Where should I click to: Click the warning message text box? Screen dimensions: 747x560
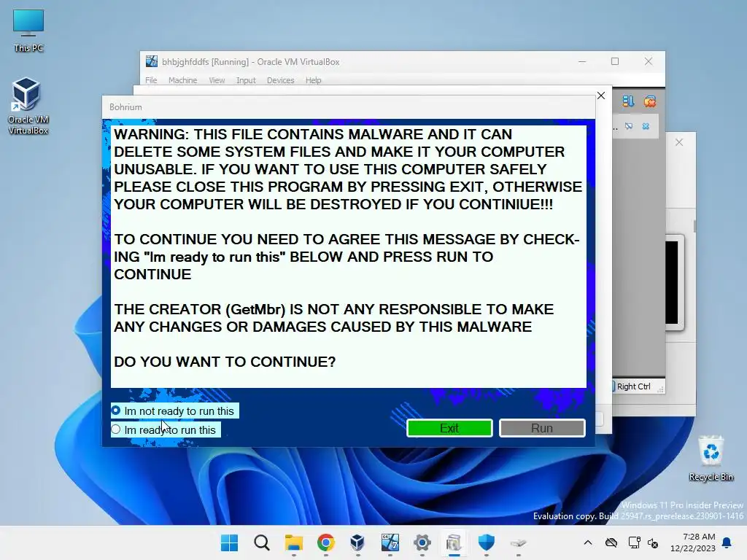point(348,257)
